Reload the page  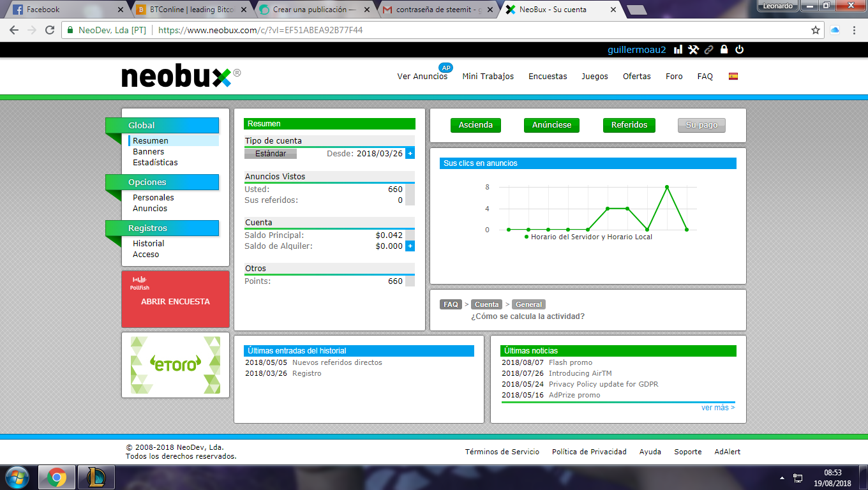click(50, 30)
